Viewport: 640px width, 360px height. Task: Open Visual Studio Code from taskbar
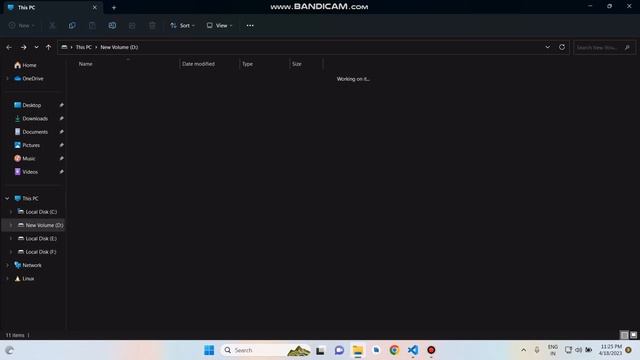(x=413, y=350)
